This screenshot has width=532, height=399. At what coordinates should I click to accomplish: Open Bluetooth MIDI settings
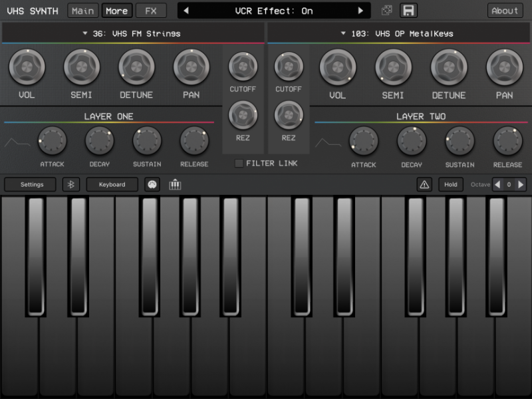click(x=71, y=184)
